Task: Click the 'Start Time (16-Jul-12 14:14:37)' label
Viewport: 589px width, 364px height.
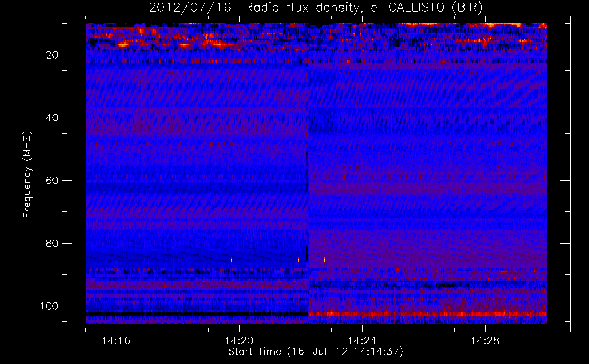Action: point(316,352)
